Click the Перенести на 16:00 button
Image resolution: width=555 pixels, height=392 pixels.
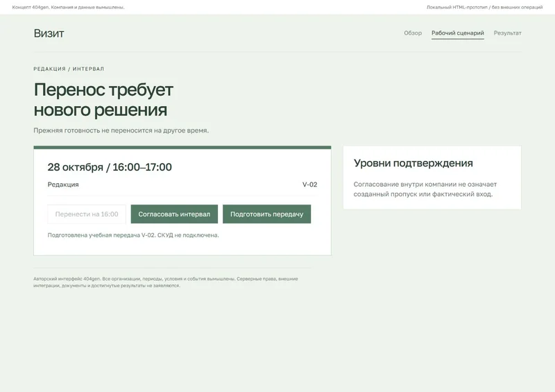click(87, 214)
